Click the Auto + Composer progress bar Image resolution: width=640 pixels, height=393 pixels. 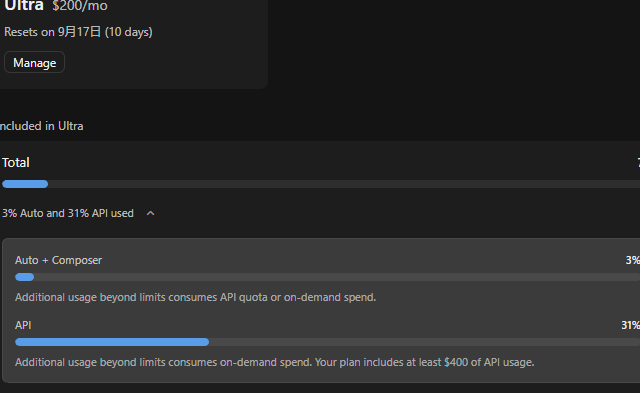pyautogui.click(x=327, y=277)
